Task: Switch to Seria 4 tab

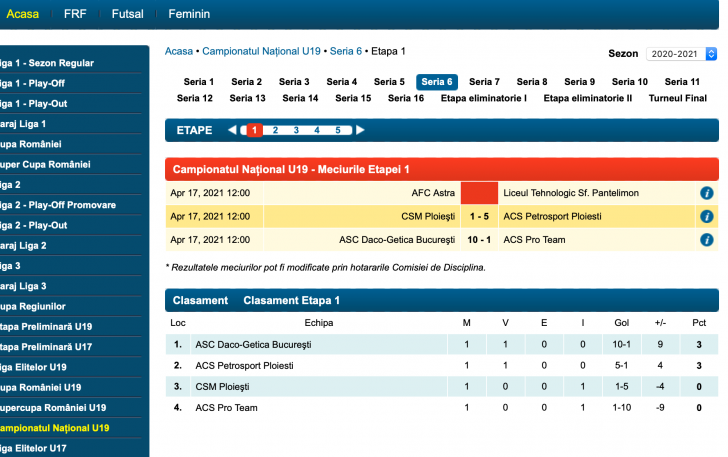Action: pos(342,82)
